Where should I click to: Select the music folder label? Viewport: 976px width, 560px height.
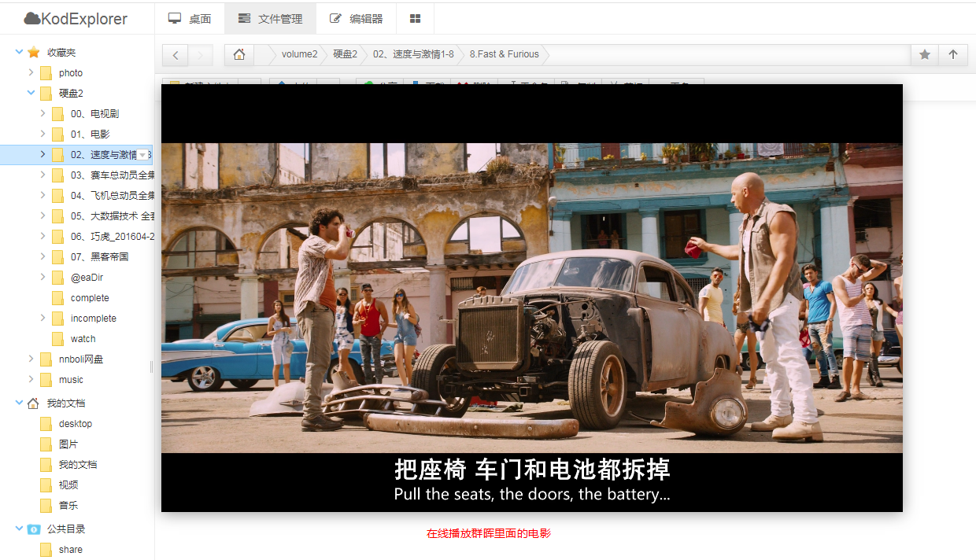(71, 379)
